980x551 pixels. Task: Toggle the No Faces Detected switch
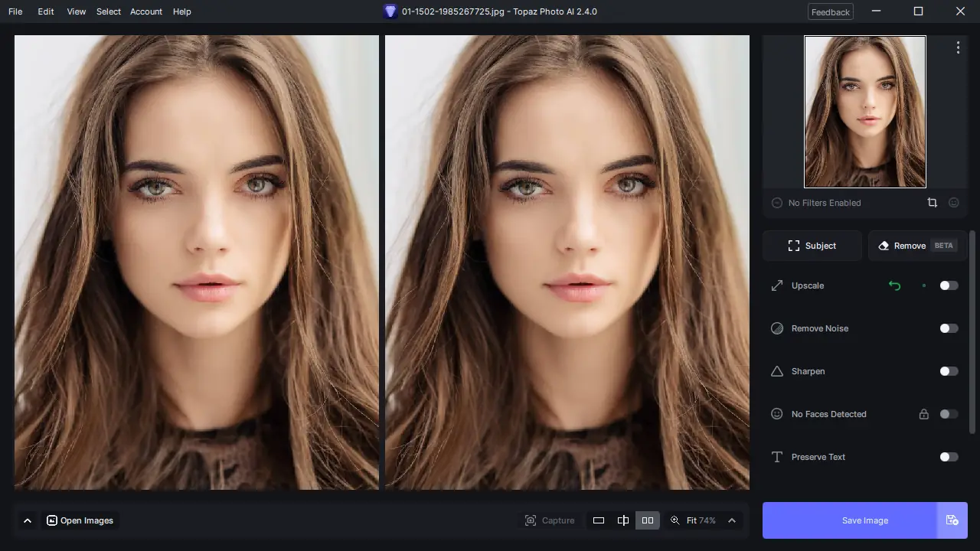pos(949,414)
